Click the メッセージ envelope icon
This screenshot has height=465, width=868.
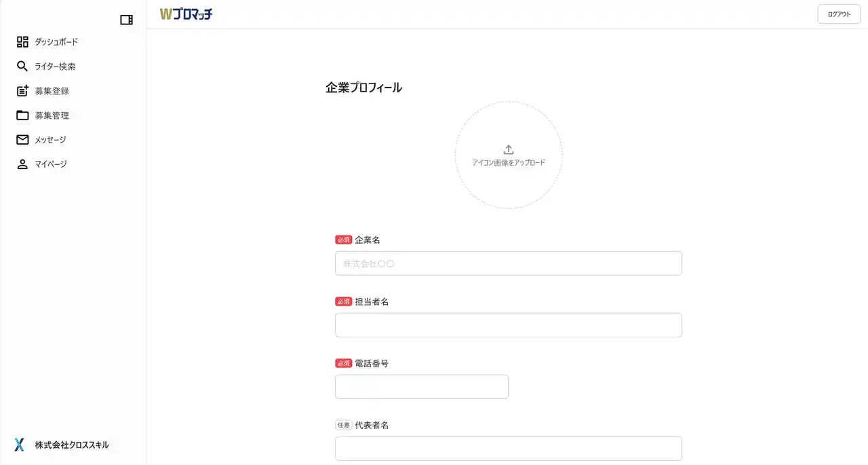pyautogui.click(x=22, y=140)
